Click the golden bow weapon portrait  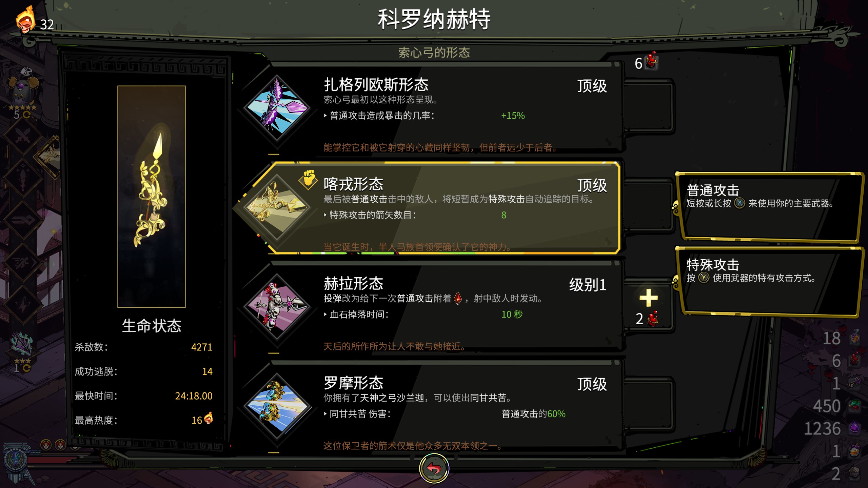click(151, 197)
